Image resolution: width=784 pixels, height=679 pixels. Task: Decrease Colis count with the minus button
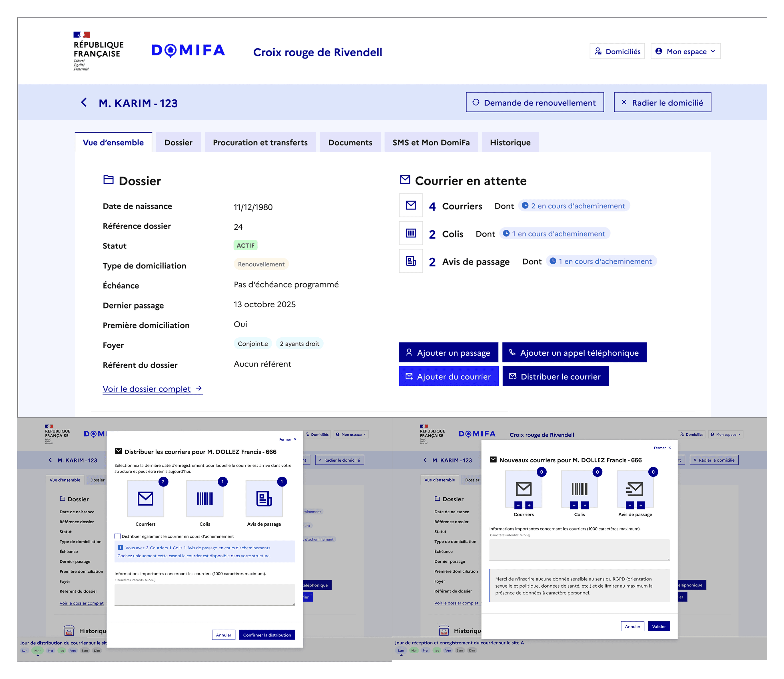click(574, 505)
